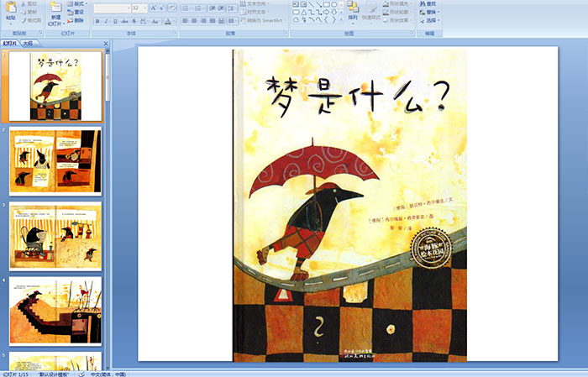Decrease font size with the small A icon
Viewport: 588px width, 377px height.
[x=162, y=8]
